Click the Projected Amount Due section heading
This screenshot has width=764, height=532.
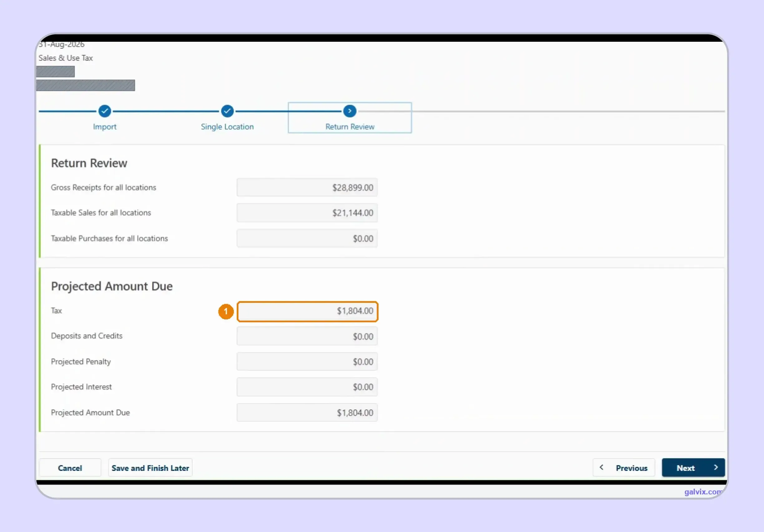pyautogui.click(x=112, y=286)
